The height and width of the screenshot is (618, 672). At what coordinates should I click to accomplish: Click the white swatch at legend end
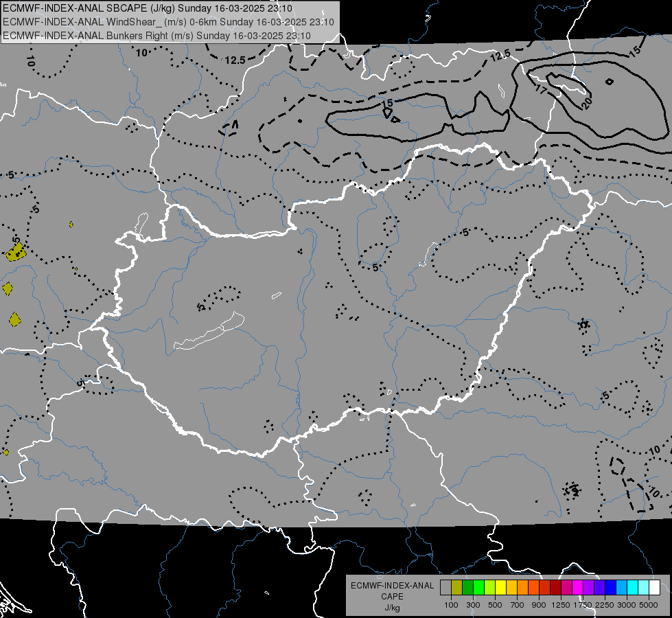pos(654,587)
